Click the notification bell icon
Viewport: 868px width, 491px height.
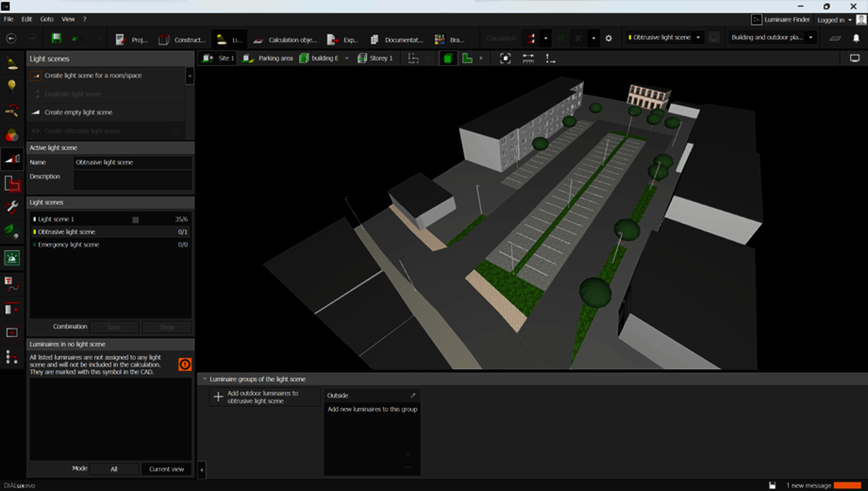856,39
